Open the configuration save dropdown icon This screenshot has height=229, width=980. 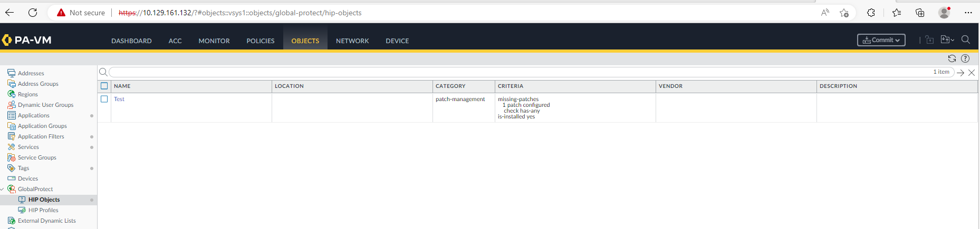[947, 40]
